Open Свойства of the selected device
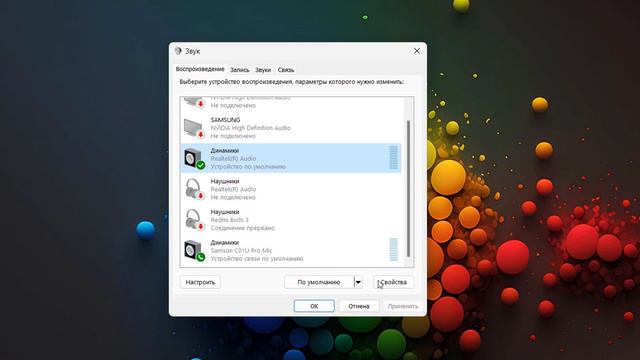Image resolution: width=640 pixels, height=360 pixels. pos(393,282)
